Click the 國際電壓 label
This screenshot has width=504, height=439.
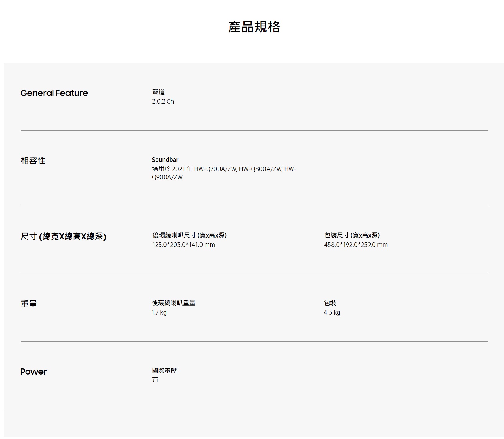(x=164, y=371)
